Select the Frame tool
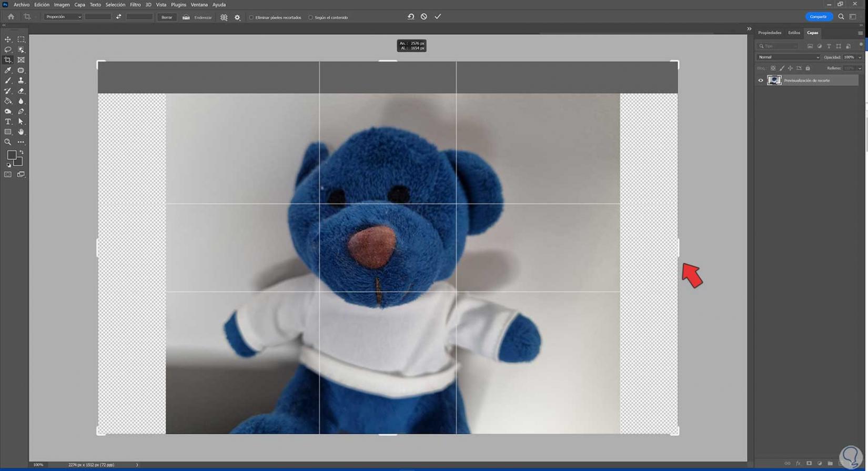This screenshot has height=471, width=868. (21, 60)
